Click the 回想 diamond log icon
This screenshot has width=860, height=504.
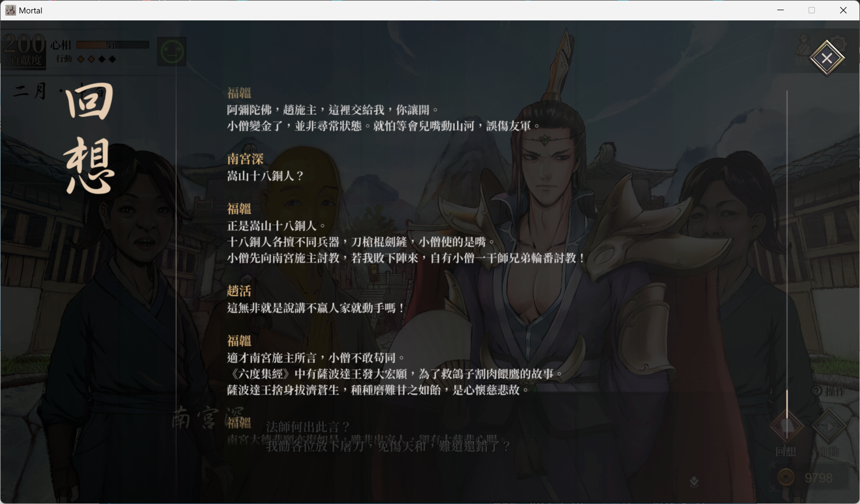click(x=787, y=427)
